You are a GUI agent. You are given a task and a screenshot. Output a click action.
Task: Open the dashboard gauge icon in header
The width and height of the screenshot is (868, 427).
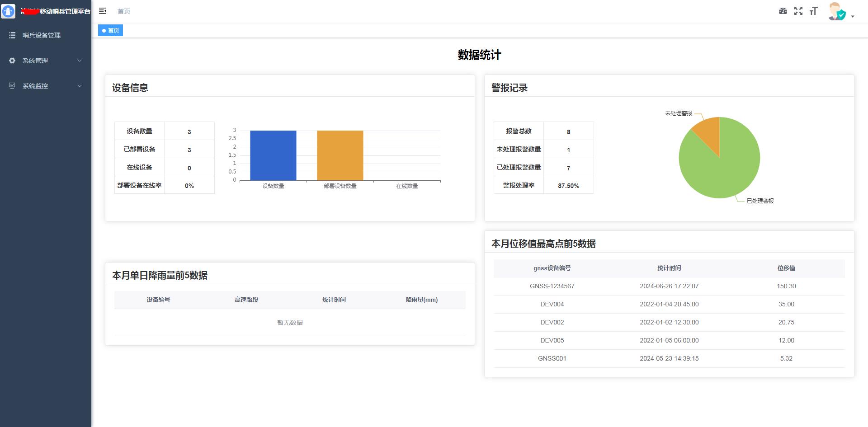783,11
